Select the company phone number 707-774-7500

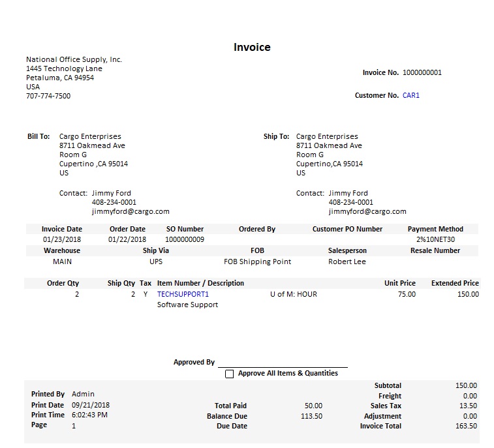click(x=48, y=96)
